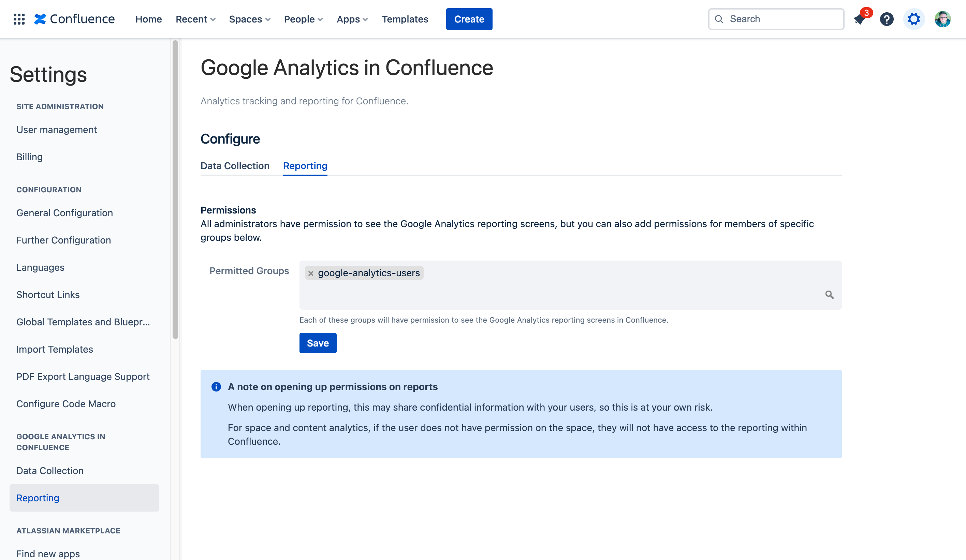Open the help question mark icon
The width and height of the screenshot is (966, 560).
[x=886, y=19]
